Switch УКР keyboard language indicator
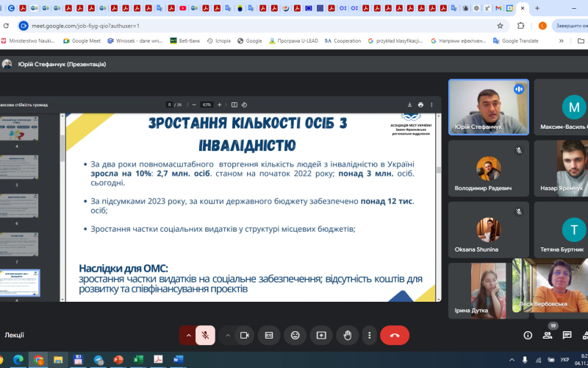 [564, 360]
